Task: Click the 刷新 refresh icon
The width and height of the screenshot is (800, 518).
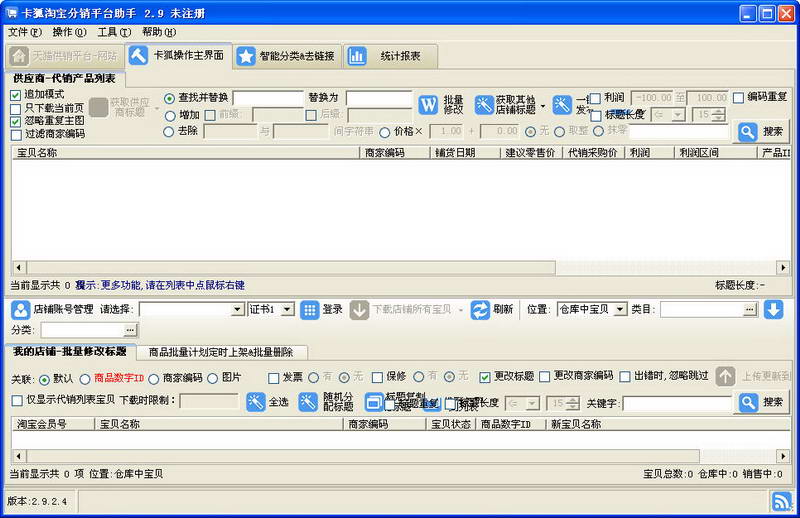Action: 480,310
